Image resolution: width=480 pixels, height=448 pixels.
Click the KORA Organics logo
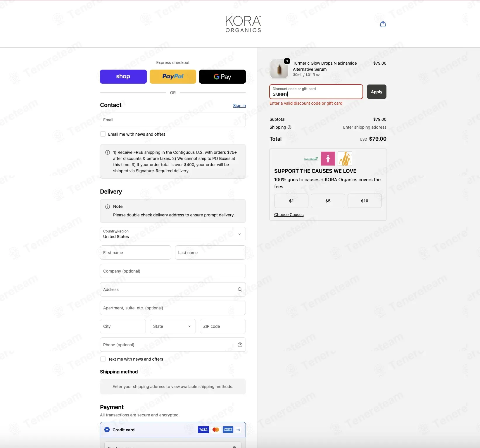tap(243, 24)
